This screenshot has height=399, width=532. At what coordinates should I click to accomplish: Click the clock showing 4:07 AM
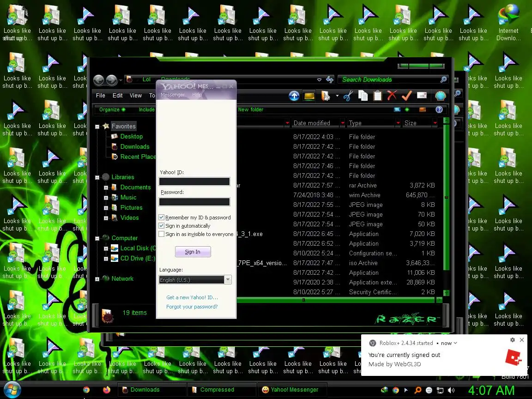[x=491, y=390]
